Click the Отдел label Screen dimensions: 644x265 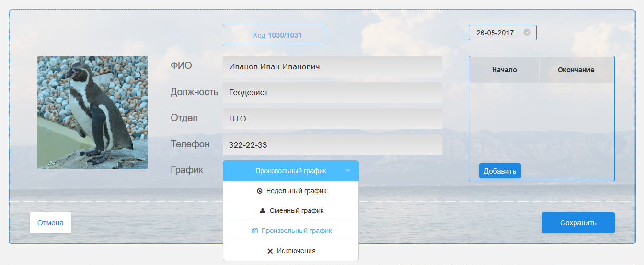point(184,118)
